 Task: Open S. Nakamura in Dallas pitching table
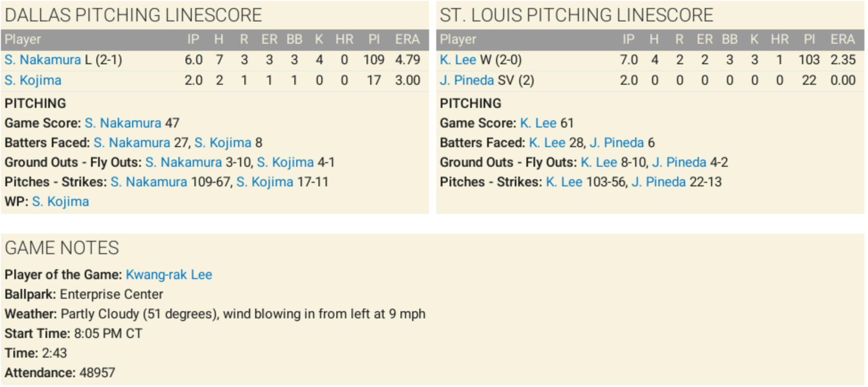pyautogui.click(x=43, y=60)
